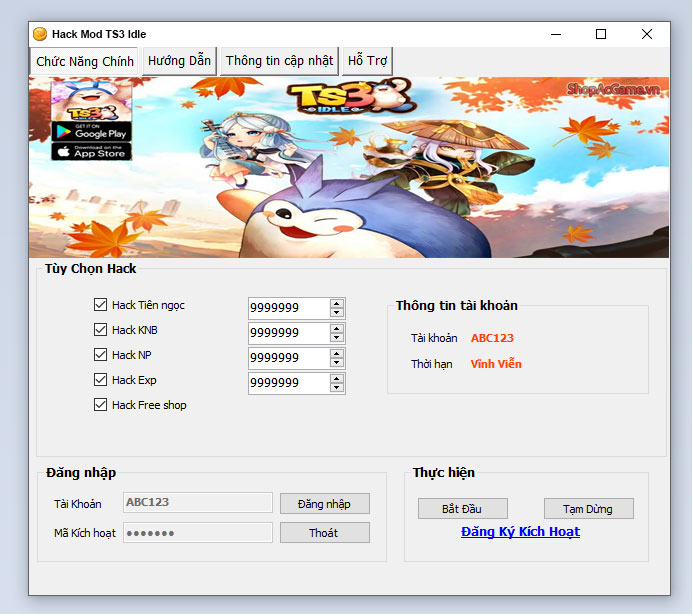Disable the Hack Exp checkbox
693x616 pixels.
click(x=100, y=380)
